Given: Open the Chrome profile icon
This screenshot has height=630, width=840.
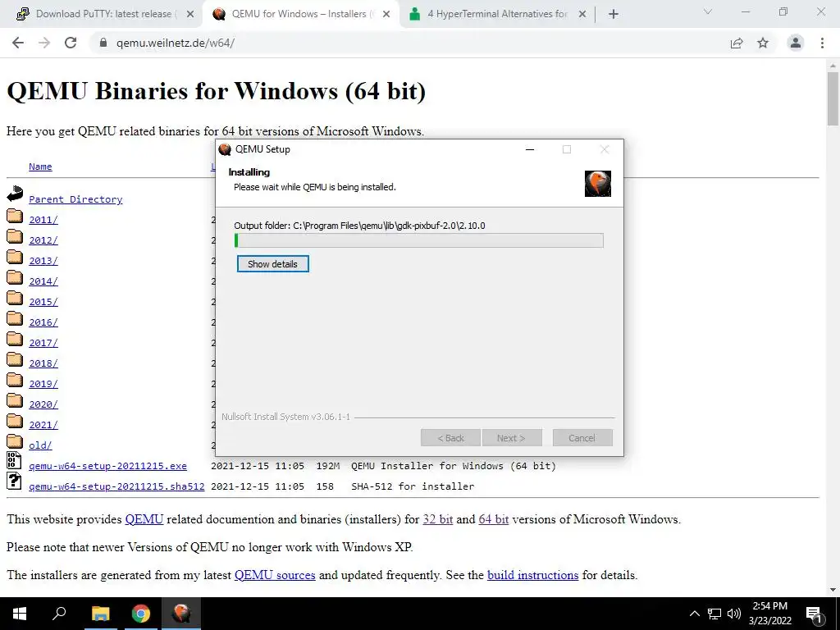Looking at the screenshot, I should pyautogui.click(x=796, y=43).
